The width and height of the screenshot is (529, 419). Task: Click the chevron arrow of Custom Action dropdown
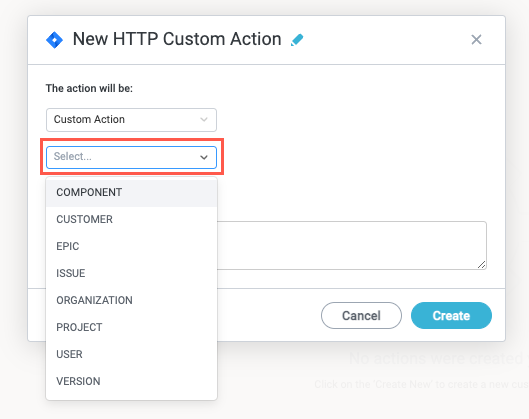(x=204, y=119)
